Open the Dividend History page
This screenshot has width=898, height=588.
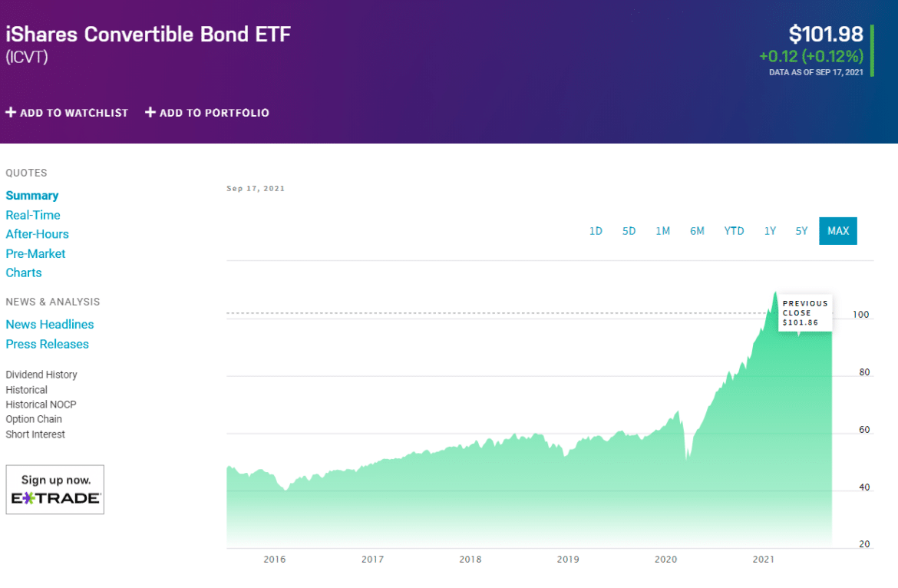click(x=41, y=374)
